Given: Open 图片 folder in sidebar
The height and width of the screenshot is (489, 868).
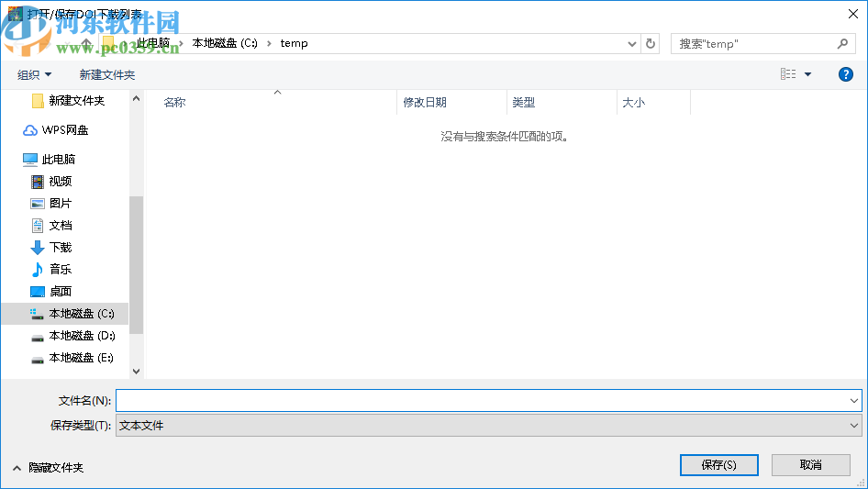Looking at the screenshot, I should pyautogui.click(x=61, y=204).
